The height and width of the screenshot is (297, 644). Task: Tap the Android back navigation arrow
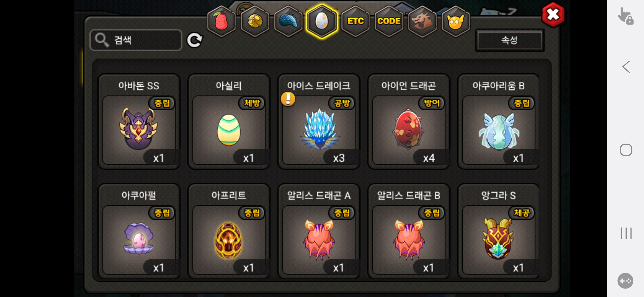click(626, 67)
